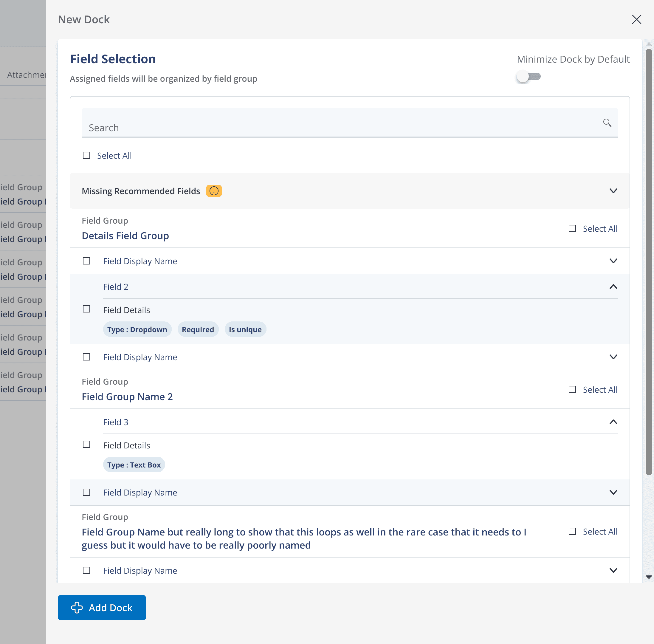Image resolution: width=654 pixels, height=644 pixels.
Task: Check the top Select All checkbox
Action: tap(86, 156)
